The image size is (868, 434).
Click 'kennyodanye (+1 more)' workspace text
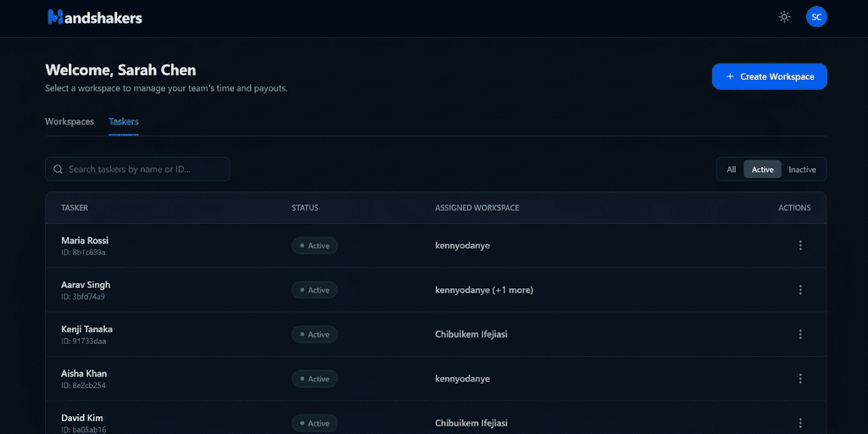point(484,290)
